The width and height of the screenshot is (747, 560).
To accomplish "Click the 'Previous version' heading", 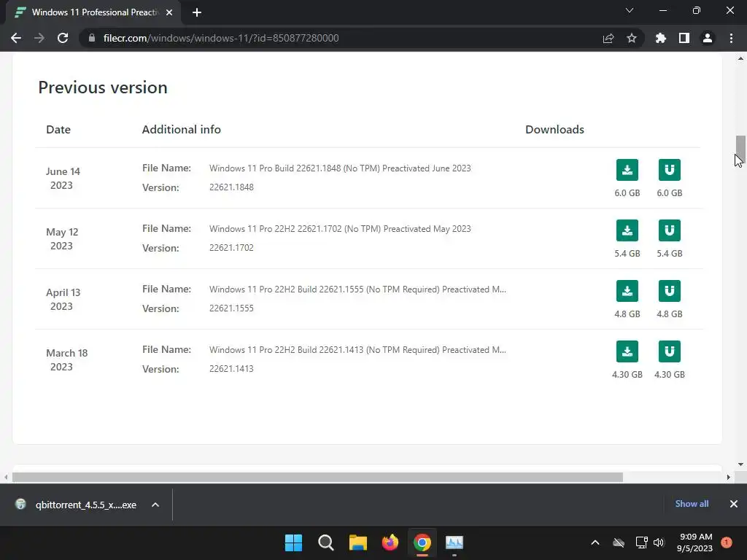I will pos(103,87).
